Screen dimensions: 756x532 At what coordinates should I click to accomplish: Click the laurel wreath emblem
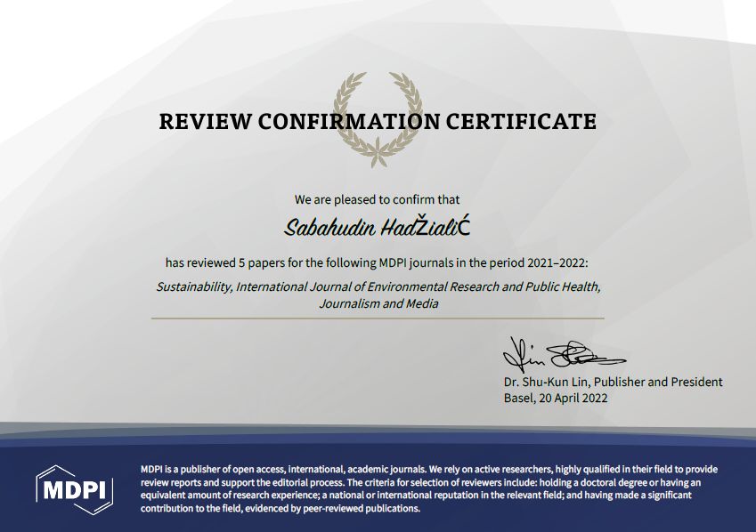pyautogui.click(x=378, y=119)
